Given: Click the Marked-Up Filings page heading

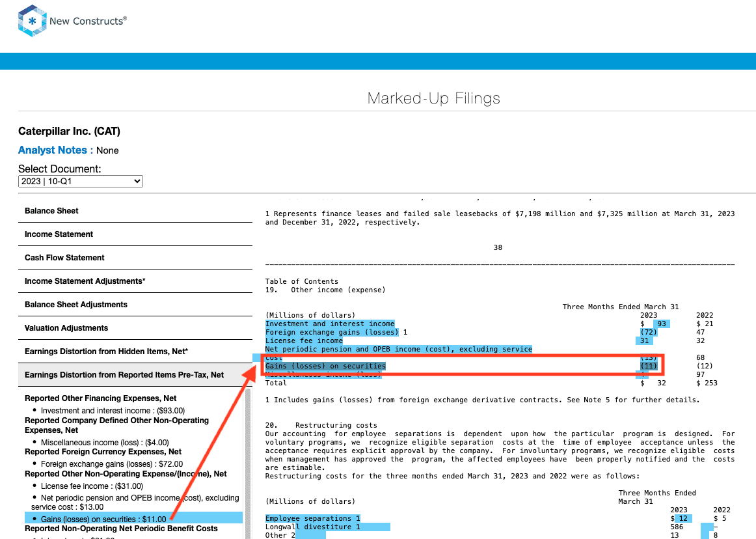Looking at the screenshot, I should (x=433, y=98).
